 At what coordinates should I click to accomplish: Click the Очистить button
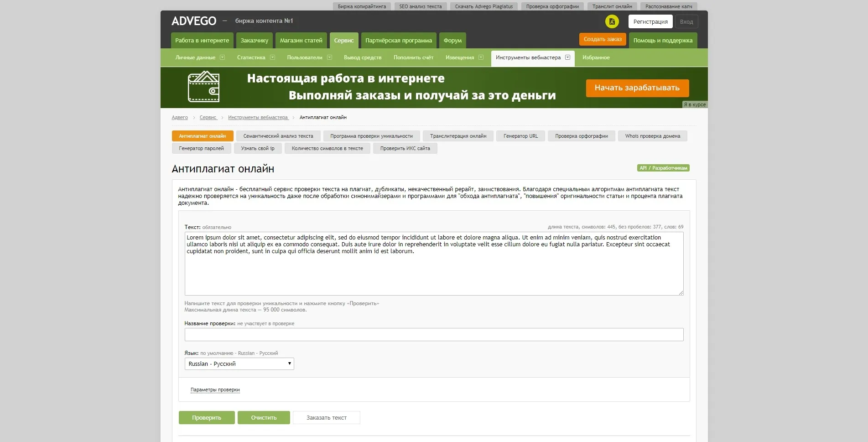264,418
